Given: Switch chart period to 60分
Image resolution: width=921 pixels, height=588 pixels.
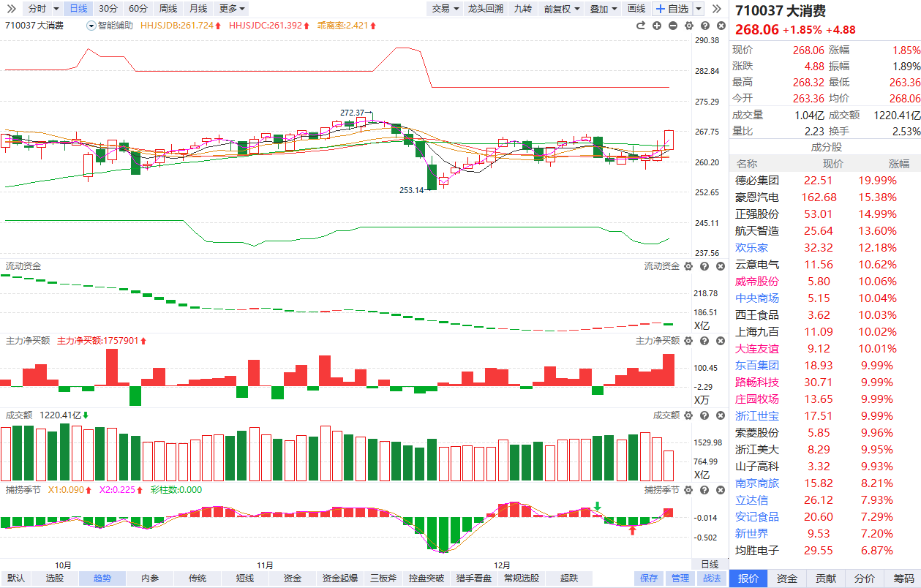Looking at the screenshot, I should pos(138,9).
